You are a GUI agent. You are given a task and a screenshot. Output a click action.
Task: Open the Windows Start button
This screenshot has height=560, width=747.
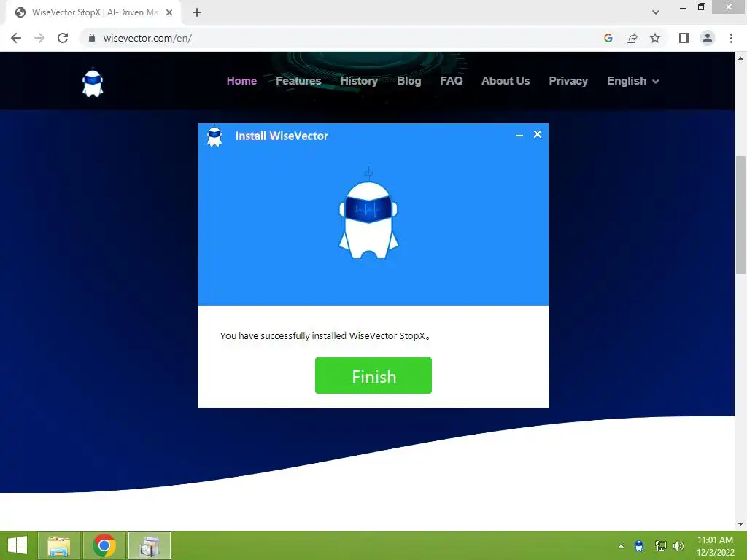[18, 545]
